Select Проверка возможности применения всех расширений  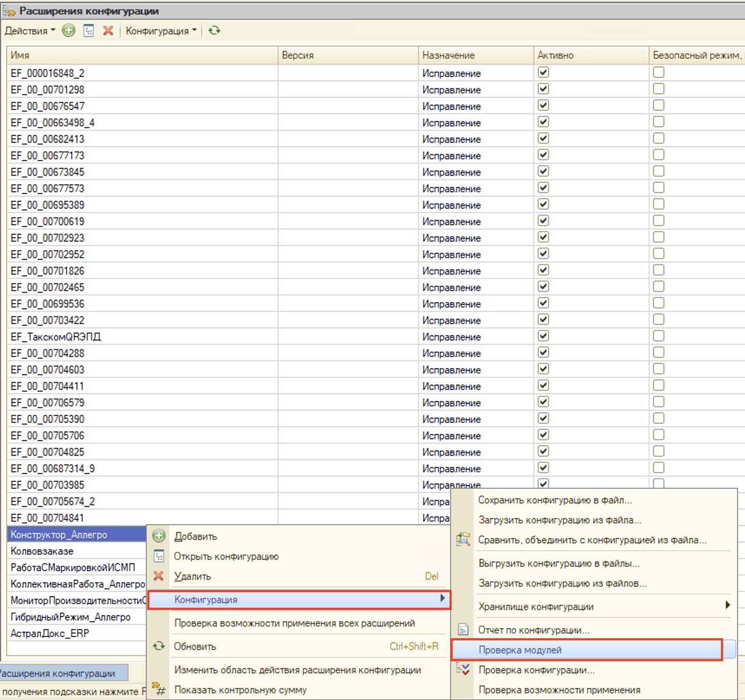tap(294, 623)
